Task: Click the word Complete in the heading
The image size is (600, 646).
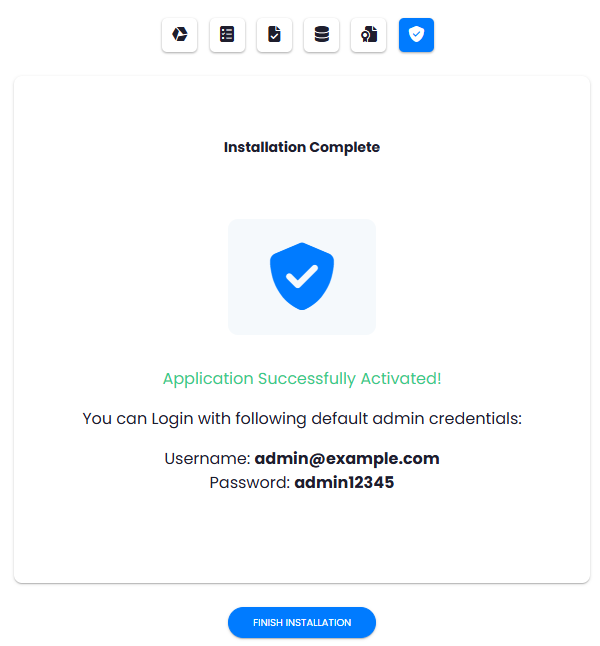Action: (x=345, y=147)
